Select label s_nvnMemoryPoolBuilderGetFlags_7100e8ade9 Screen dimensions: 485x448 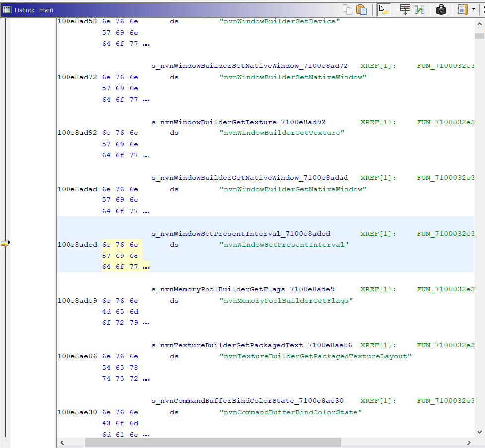(x=243, y=289)
